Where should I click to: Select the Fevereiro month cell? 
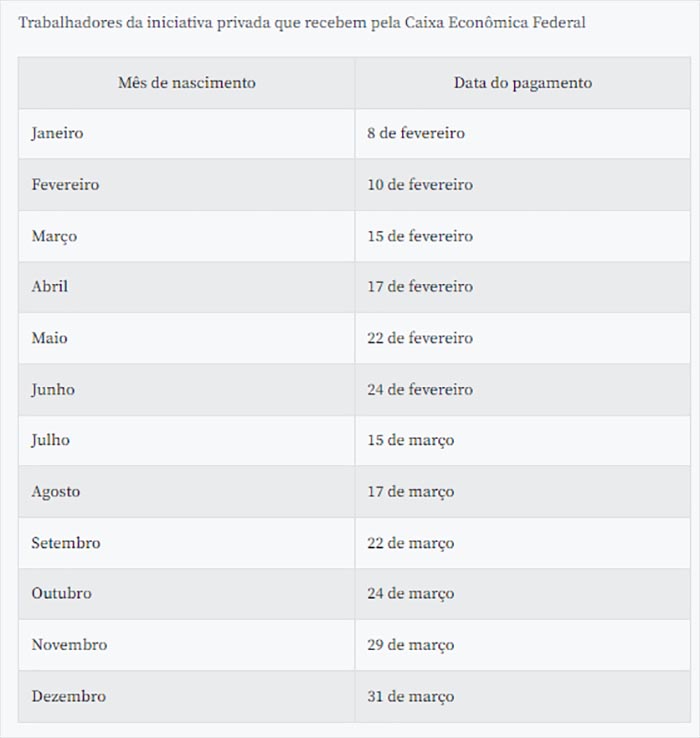coord(186,184)
